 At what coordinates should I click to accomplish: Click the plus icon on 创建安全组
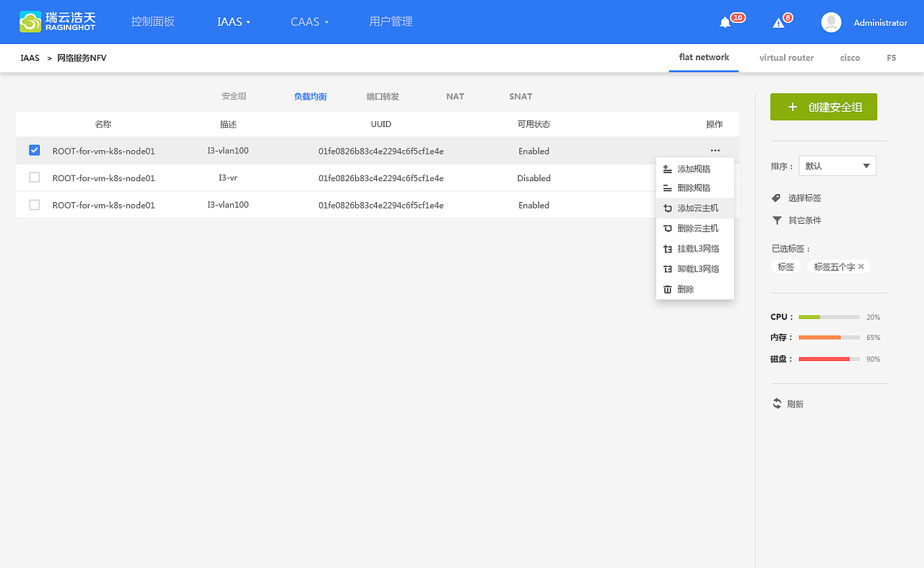(x=793, y=107)
